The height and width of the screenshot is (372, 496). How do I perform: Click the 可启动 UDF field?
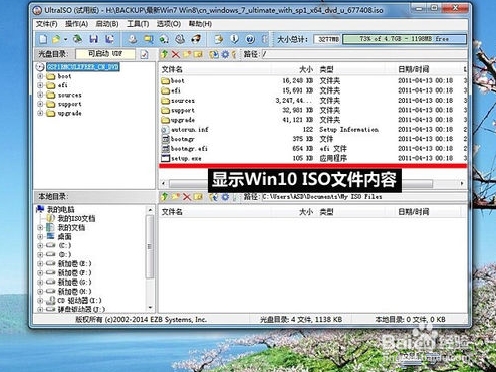click(105, 54)
